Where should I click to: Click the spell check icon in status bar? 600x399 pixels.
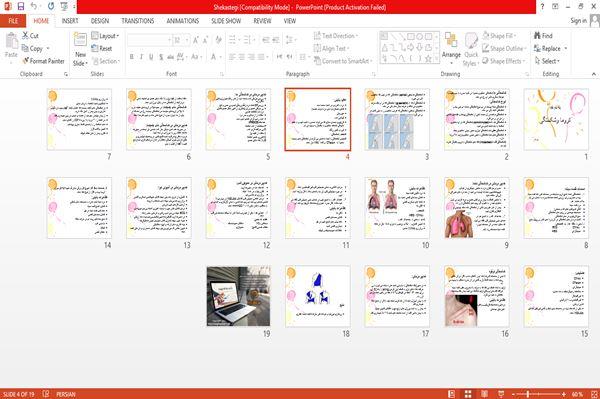[46, 394]
